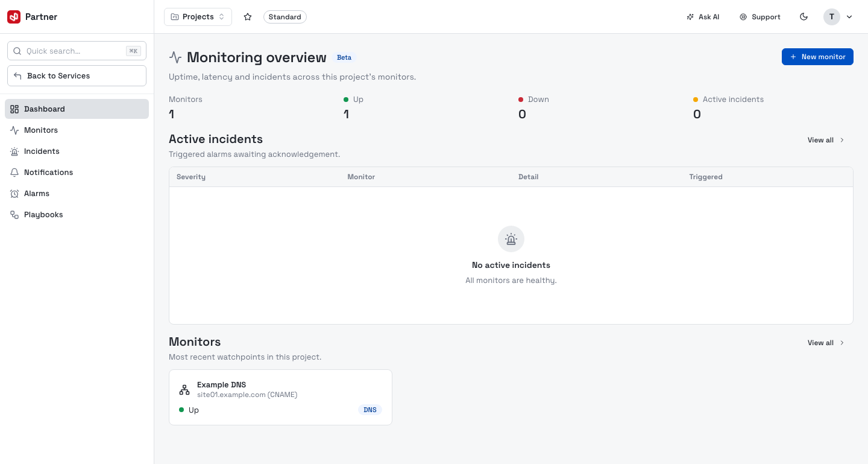The width and height of the screenshot is (868, 464).
Task: Open Alarms in the sidebar
Action: point(77,194)
